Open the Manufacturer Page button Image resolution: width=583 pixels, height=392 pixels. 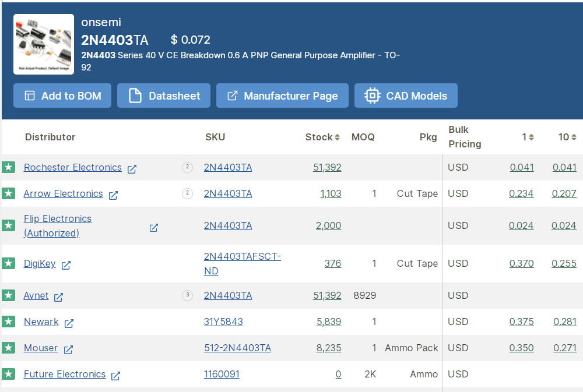click(x=282, y=96)
